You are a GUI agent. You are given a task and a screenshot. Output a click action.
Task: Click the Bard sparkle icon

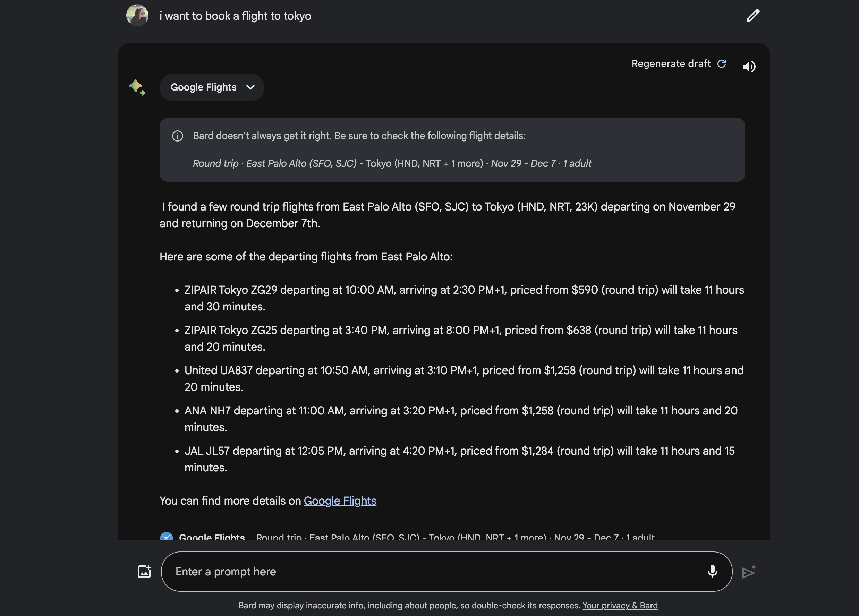137,87
